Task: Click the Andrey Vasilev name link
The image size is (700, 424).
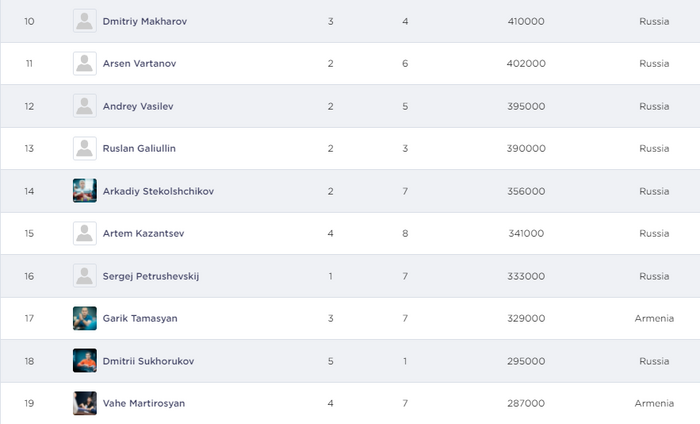Action: (x=140, y=106)
